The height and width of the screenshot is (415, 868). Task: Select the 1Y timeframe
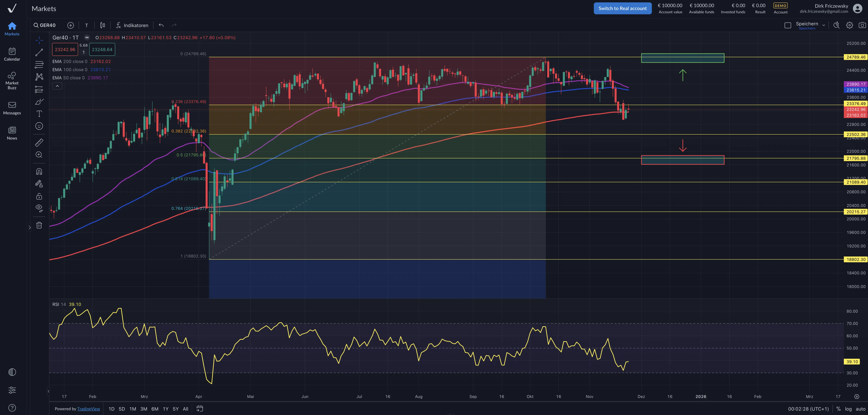[165, 409]
